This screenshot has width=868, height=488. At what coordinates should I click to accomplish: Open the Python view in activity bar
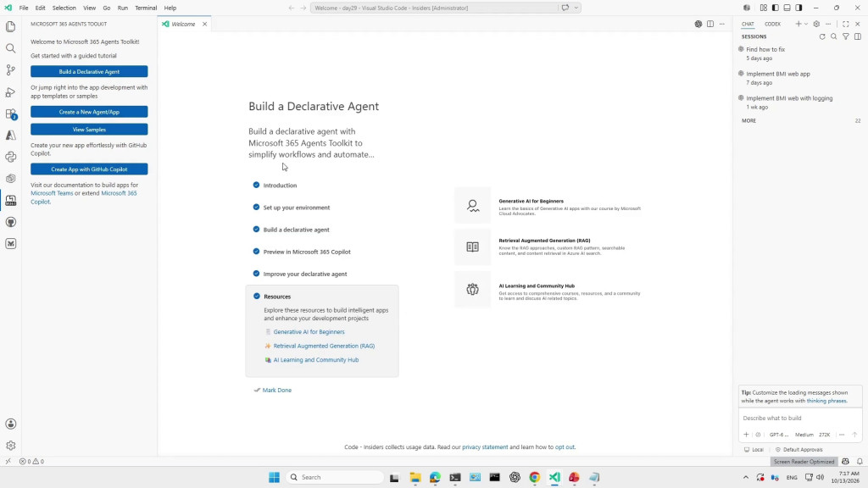point(10,157)
